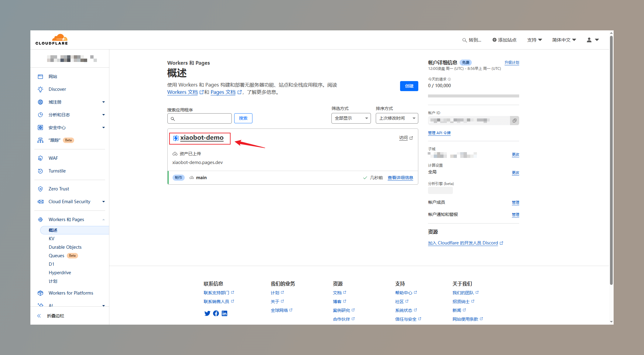Open the xiaobot-demo project link
644x355 pixels.
202,138
